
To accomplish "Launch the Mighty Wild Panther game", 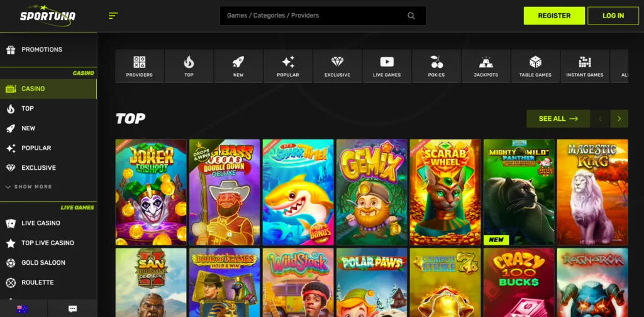I will tap(519, 192).
